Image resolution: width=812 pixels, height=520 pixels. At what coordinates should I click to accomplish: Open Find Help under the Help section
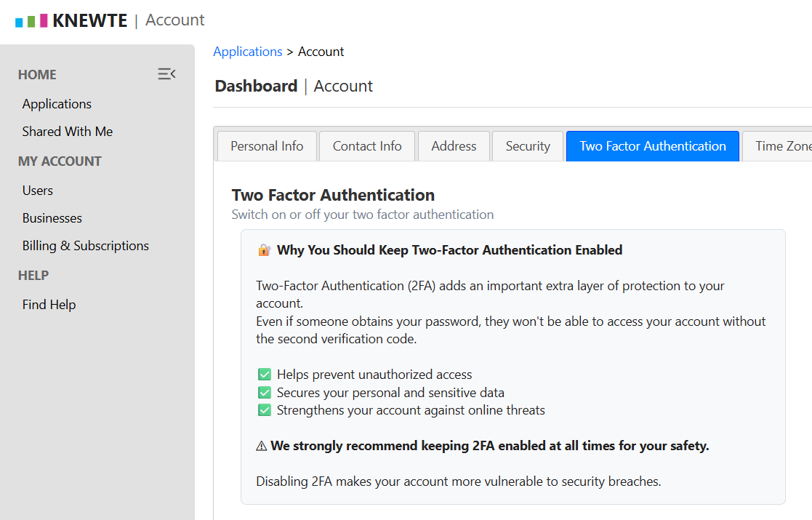[x=49, y=304]
